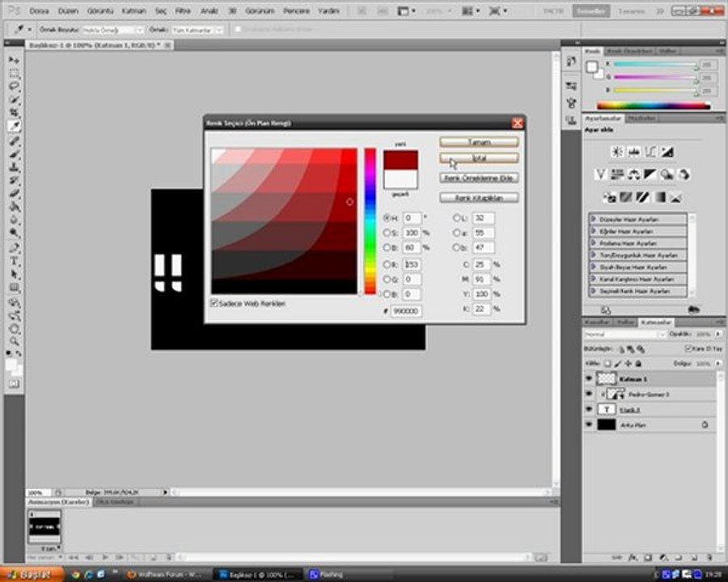Viewport: 728px width, 582px height.
Task: Expand the first preset group in Adjustments
Action: tap(594, 218)
